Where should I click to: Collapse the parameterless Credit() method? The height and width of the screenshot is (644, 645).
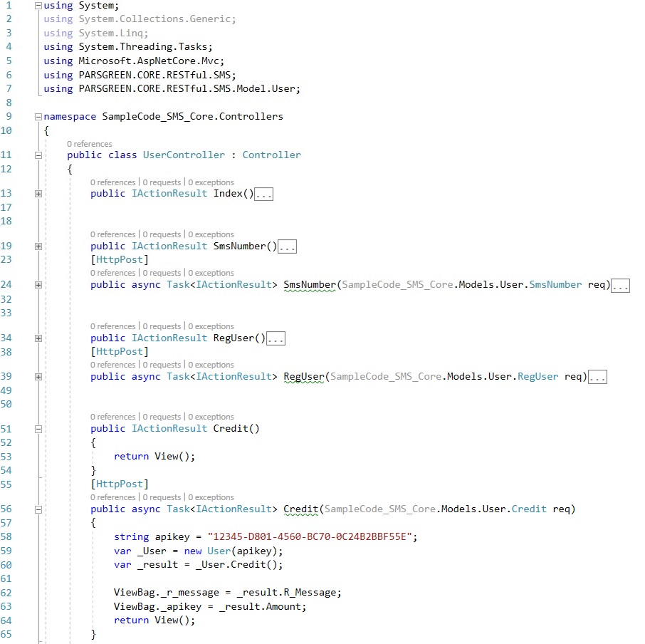(38, 429)
